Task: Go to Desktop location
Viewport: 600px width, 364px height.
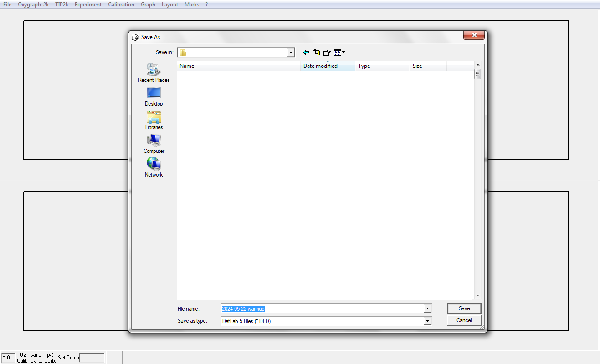Action: [154, 96]
